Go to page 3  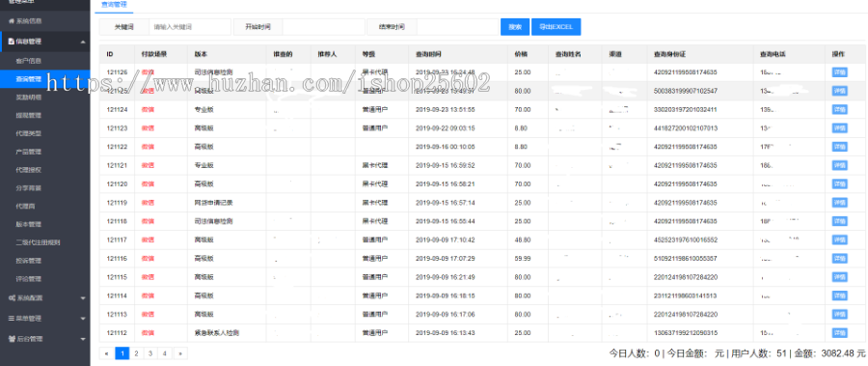[150, 352]
